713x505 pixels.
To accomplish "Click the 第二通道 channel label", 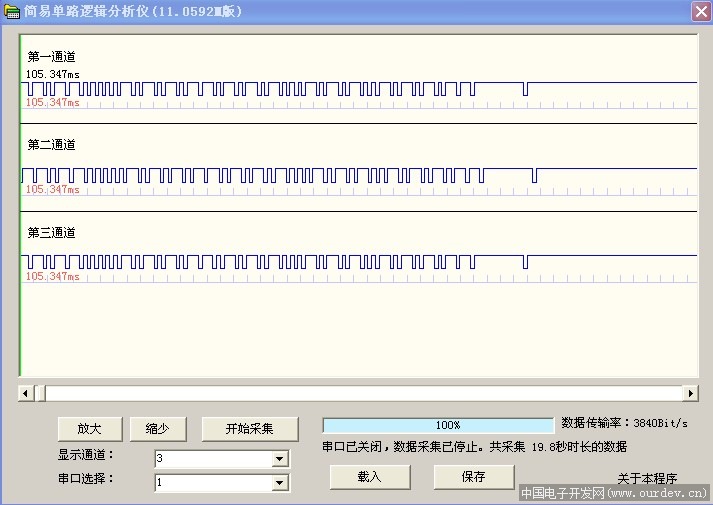I will [51, 145].
